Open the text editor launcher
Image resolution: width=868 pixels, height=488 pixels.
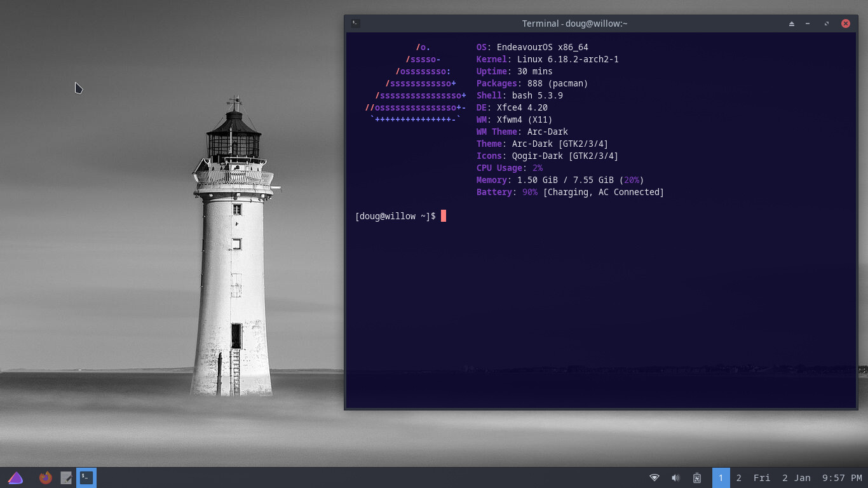tap(66, 478)
